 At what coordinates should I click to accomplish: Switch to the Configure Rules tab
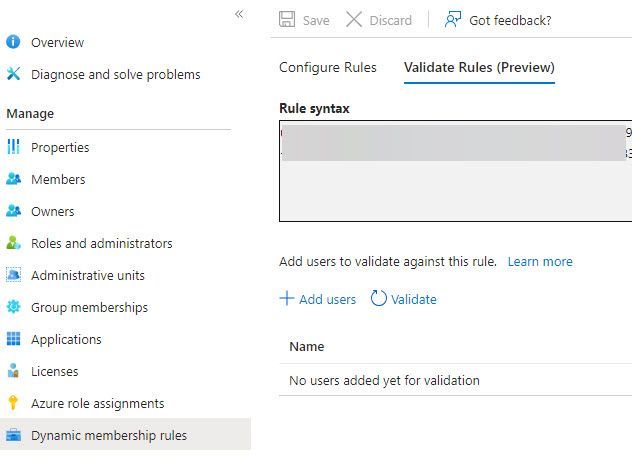328,67
